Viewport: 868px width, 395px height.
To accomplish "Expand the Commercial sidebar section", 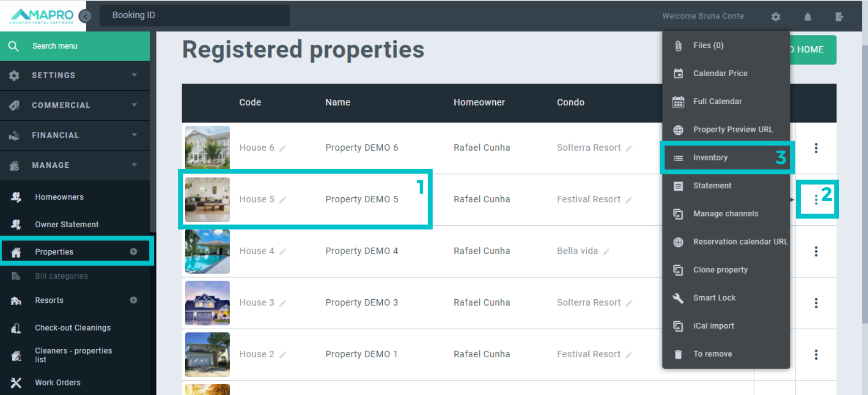I will coord(75,105).
